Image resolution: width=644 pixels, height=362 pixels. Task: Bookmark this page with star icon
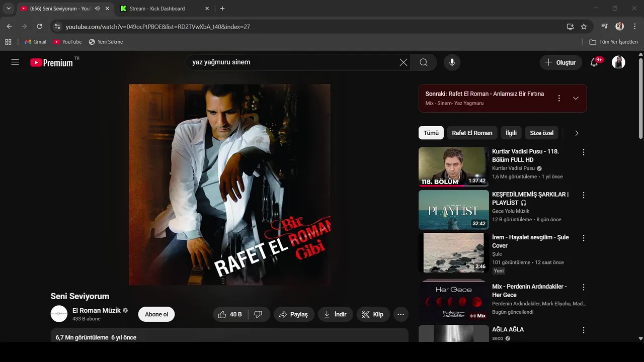[584, 26]
